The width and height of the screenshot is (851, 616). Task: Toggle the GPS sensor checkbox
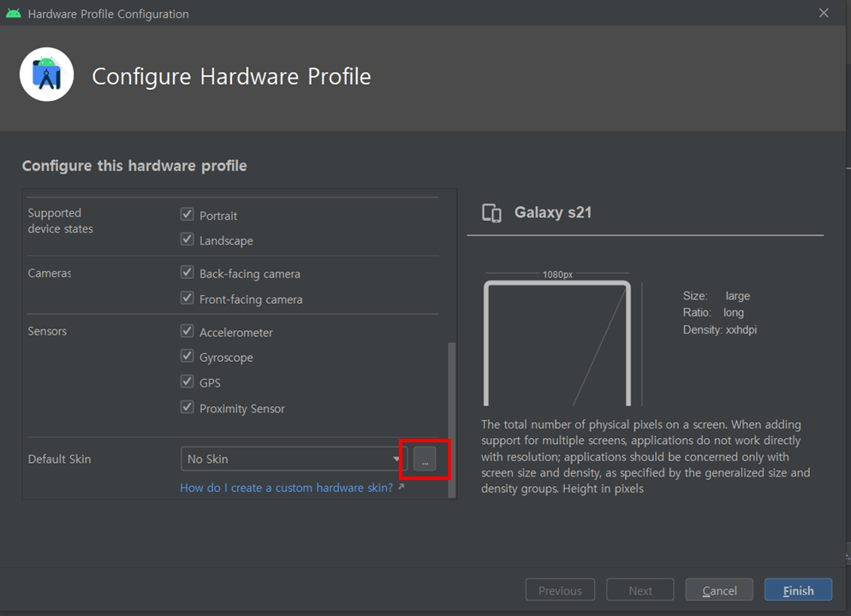click(187, 382)
